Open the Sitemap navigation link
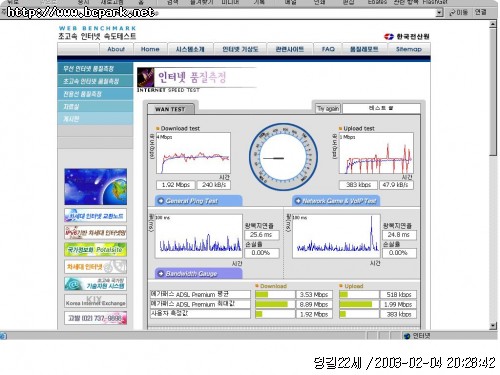Image resolution: width=500 pixels, height=375 pixels. [409, 49]
